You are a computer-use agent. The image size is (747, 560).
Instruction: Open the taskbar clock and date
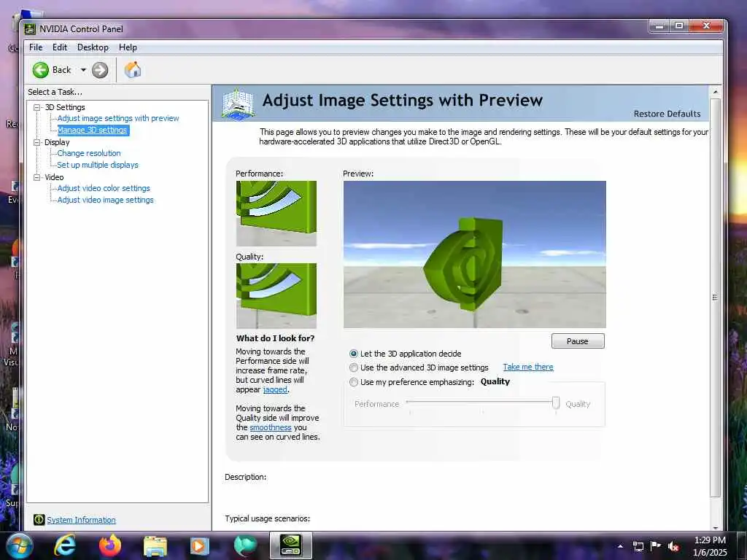[x=710, y=546]
